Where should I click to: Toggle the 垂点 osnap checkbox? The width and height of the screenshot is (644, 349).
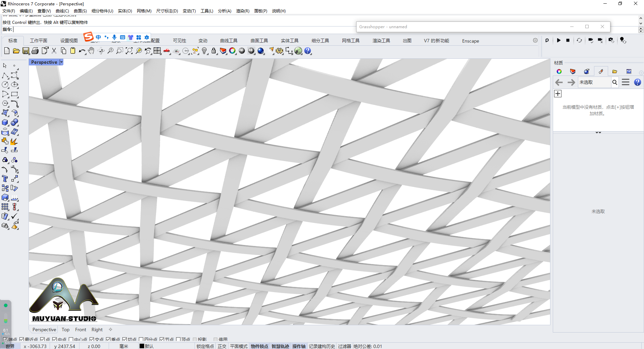[108, 340]
